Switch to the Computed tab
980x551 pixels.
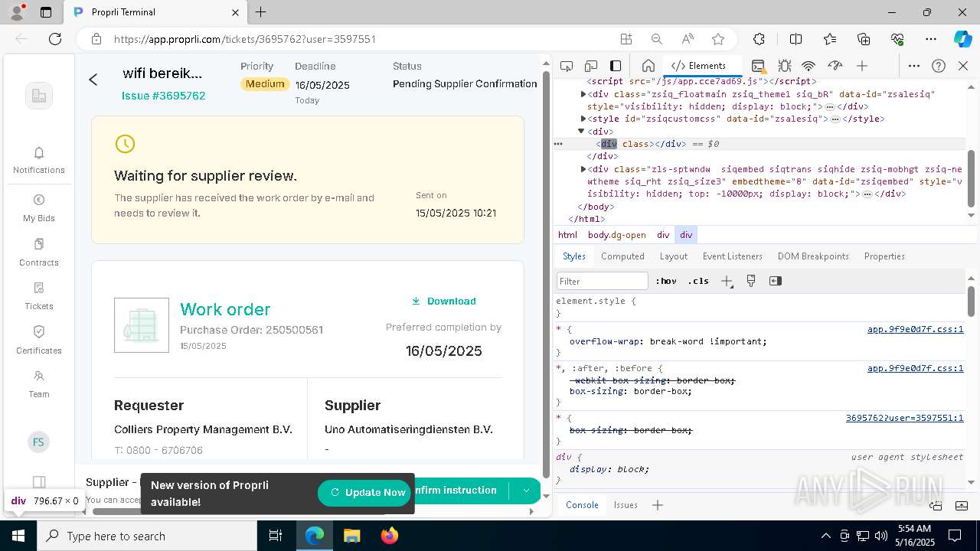pos(622,256)
